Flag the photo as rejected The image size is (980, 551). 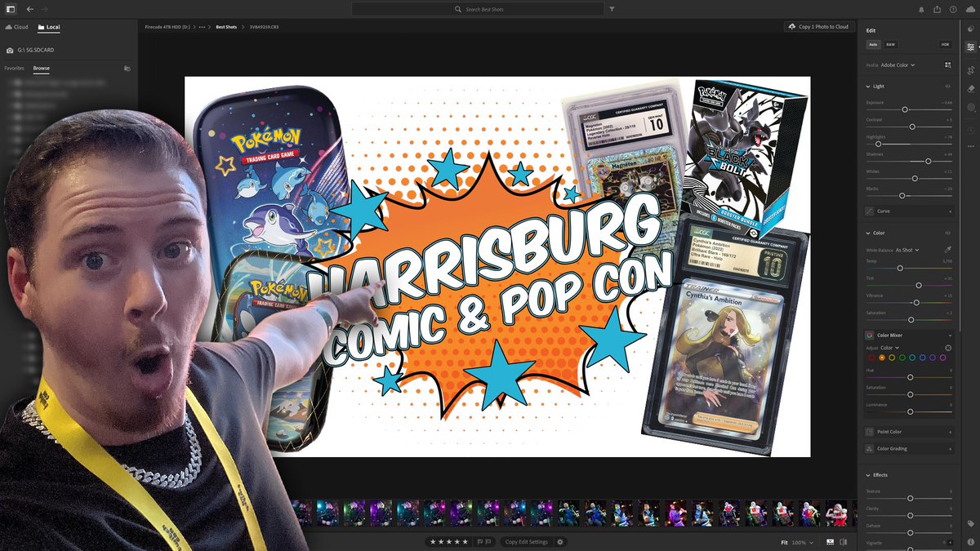click(488, 542)
